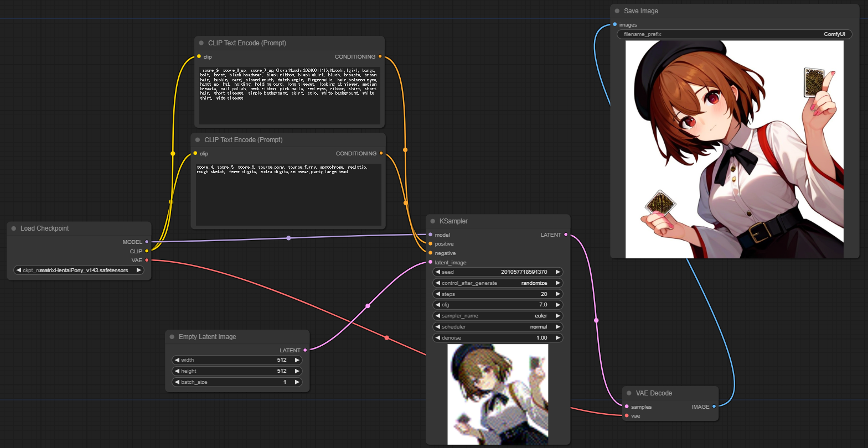
Task: Collapse the Empty Latent Image node
Action: tap(171, 337)
